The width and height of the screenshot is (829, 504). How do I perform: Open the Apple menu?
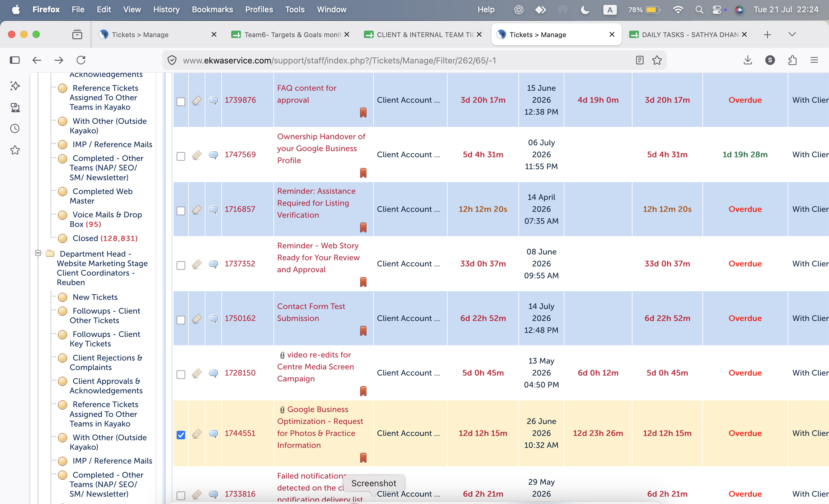coord(15,10)
